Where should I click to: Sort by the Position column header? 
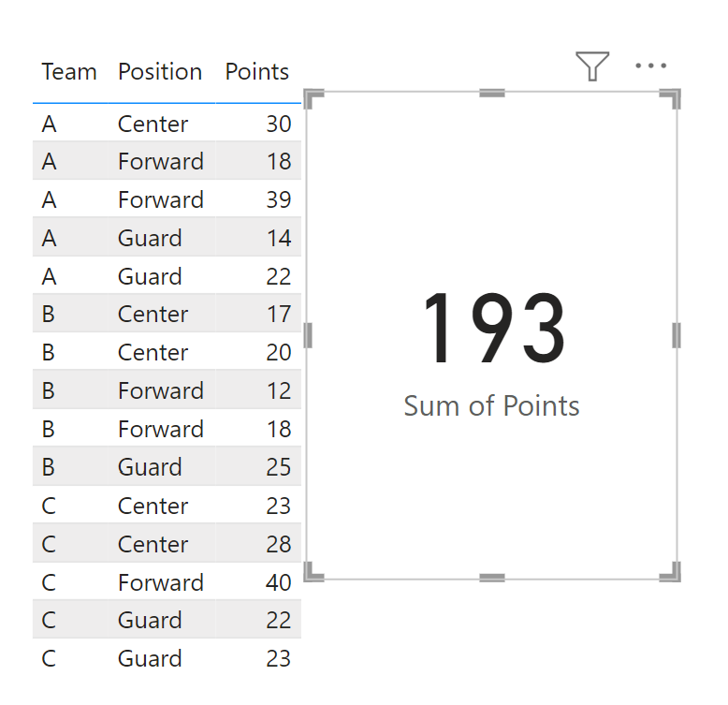click(x=160, y=72)
